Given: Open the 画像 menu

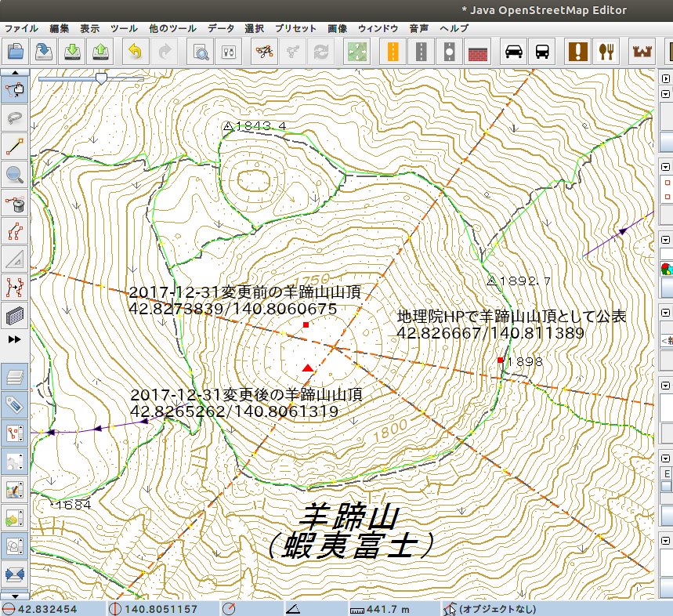Looking at the screenshot, I should (x=337, y=28).
